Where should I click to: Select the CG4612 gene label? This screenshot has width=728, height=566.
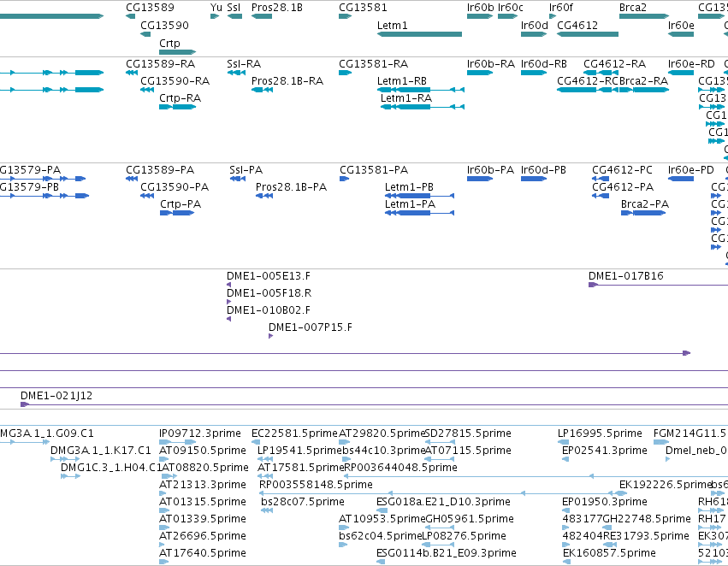[x=577, y=26]
